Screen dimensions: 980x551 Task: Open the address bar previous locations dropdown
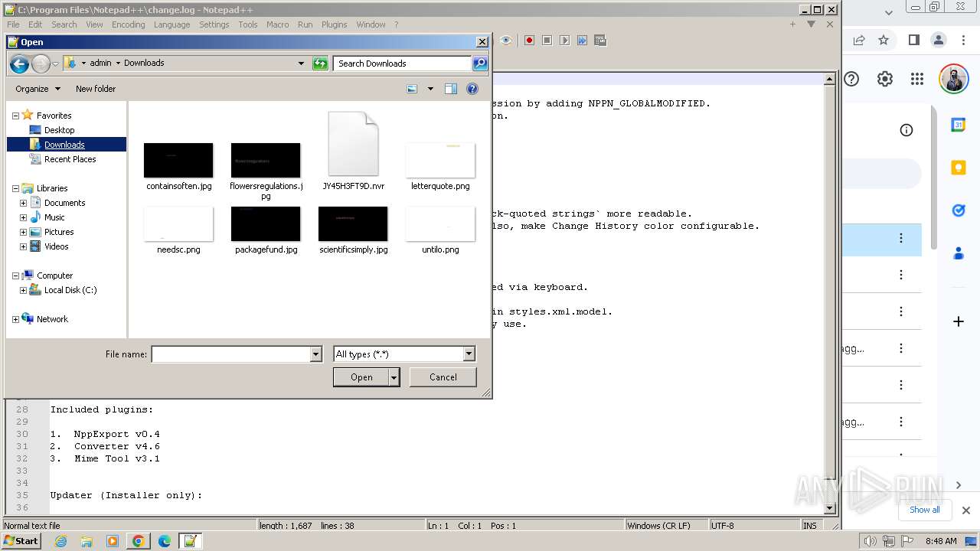[x=301, y=64]
